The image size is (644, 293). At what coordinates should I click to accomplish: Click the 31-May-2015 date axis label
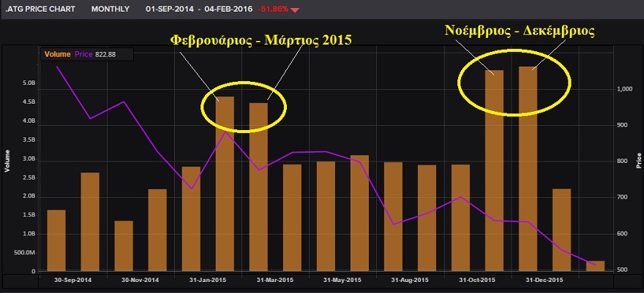click(342, 280)
